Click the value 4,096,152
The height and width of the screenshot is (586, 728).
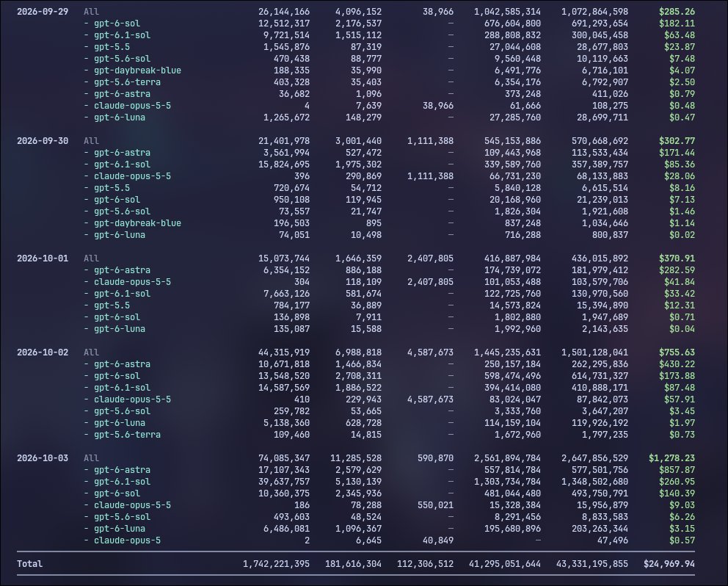click(x=358, y=12)
